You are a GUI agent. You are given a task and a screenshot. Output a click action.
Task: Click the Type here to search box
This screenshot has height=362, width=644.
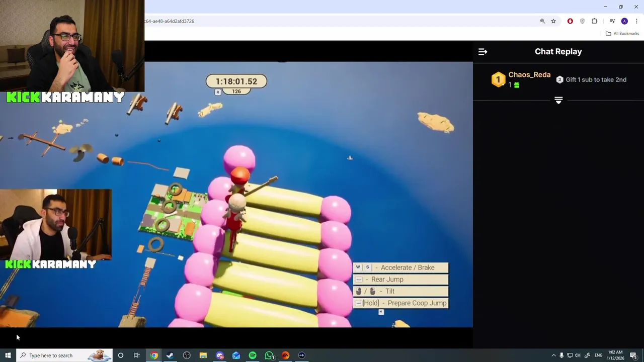(64, 355)
